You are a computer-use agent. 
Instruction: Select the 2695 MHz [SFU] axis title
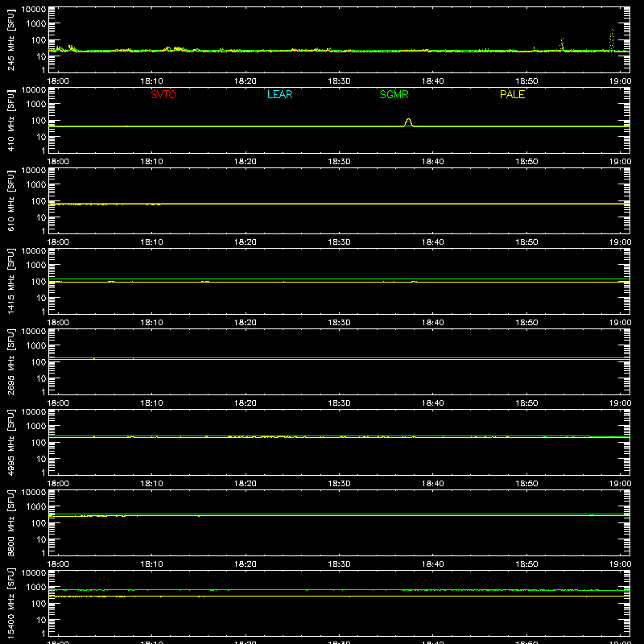(x=11, y=361)
